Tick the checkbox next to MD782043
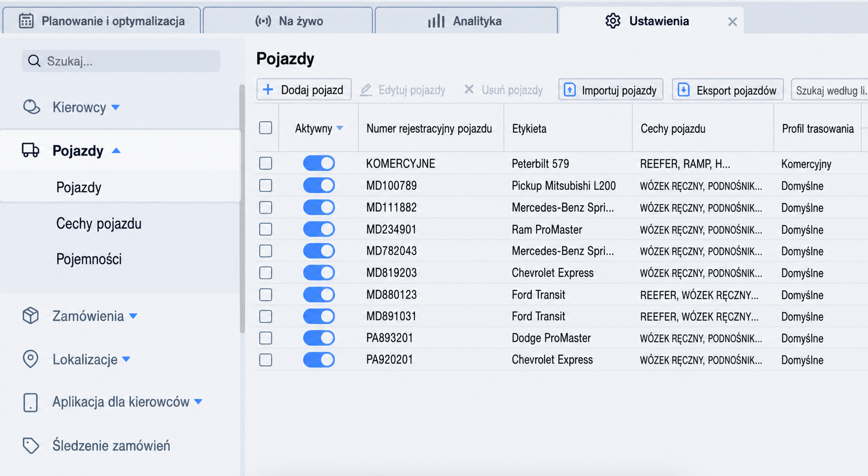Screen dimensions: 868x476 [x=265, y=251]
